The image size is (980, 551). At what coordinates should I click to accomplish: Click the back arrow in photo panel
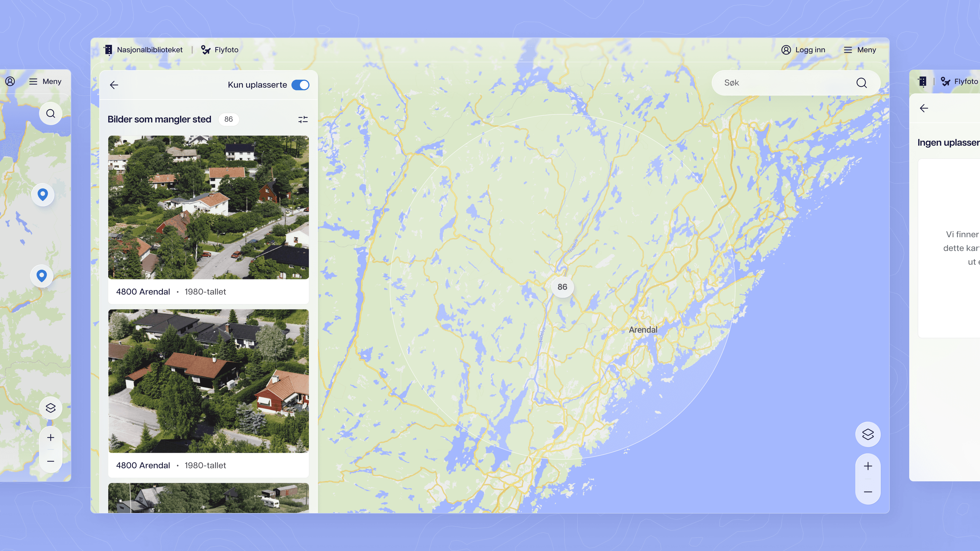(114, 85)
